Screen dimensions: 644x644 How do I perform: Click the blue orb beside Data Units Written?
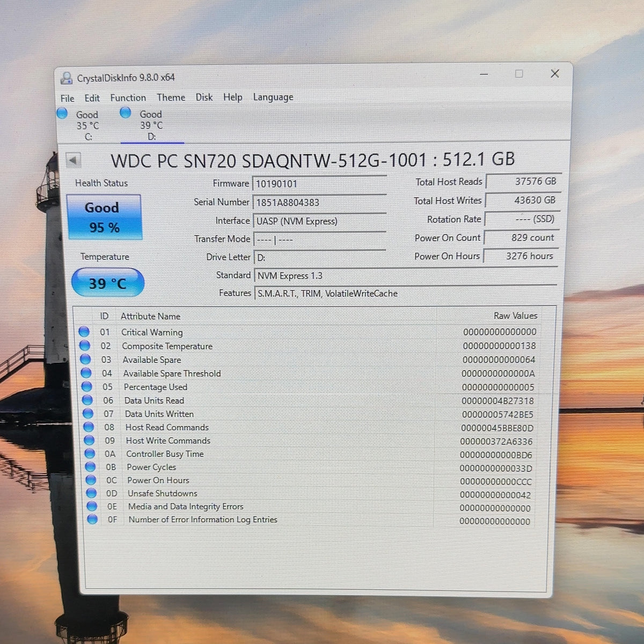click(x=88, y=413)
